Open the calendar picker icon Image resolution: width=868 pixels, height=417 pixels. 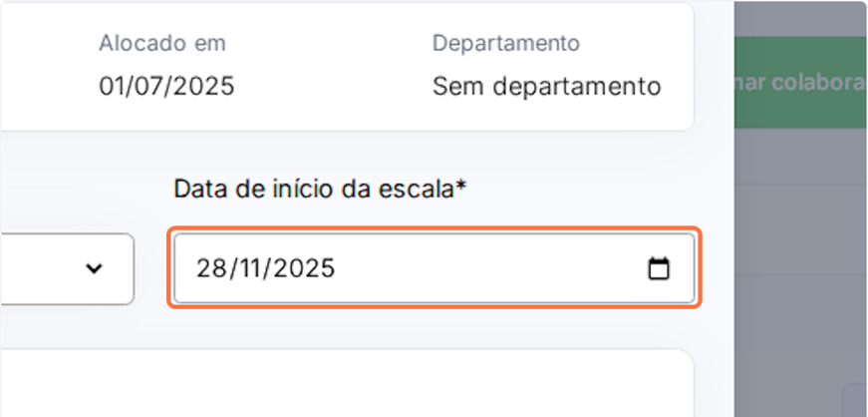(659, 268)
